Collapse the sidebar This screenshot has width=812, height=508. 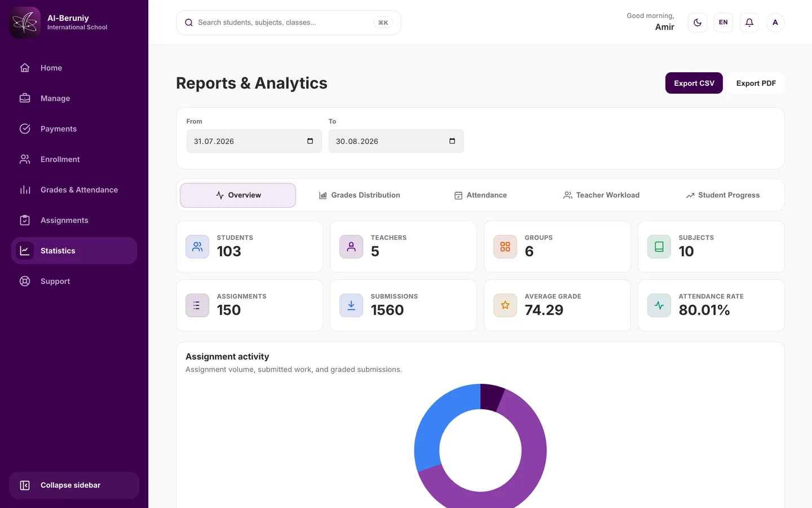click(x=74, y=485)
